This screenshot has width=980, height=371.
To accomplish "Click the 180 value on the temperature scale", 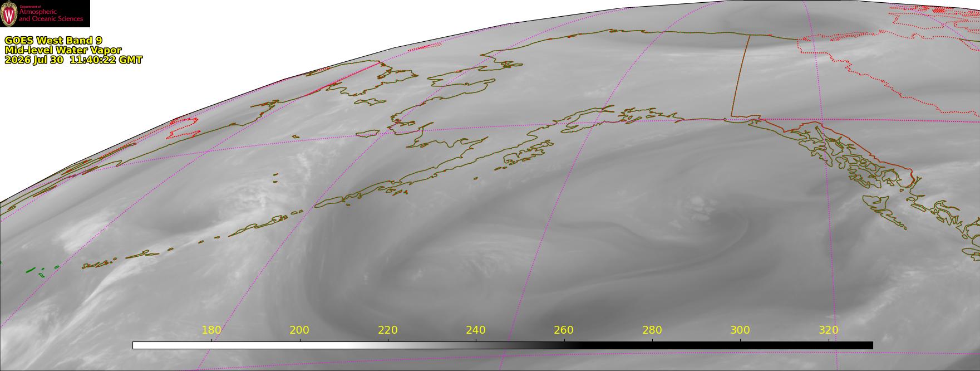I will coord(211,330).
